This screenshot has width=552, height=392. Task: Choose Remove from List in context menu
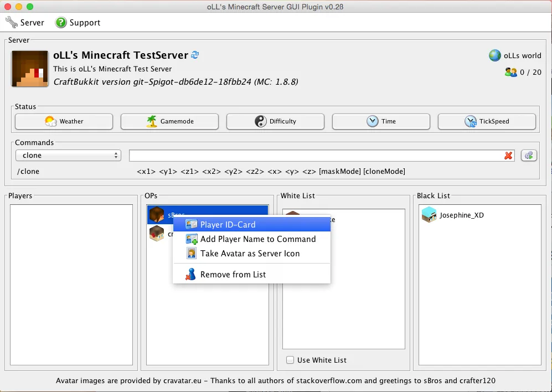pos(252,275)
